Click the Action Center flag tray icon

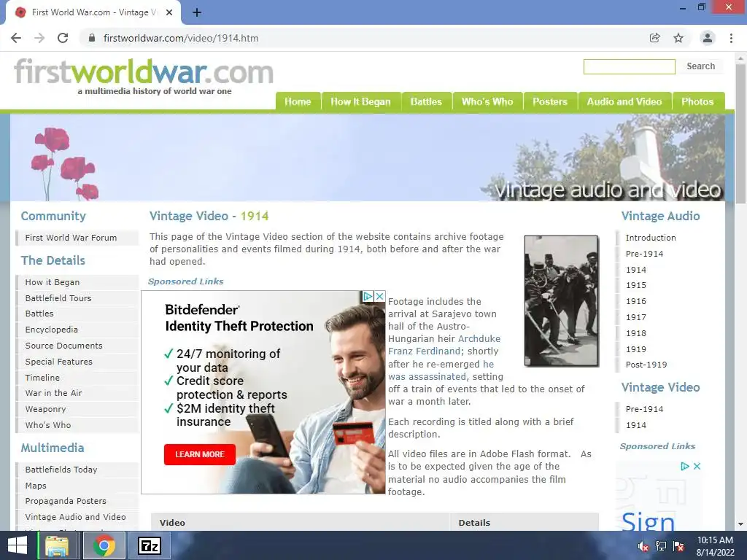(x=678, y=546)
